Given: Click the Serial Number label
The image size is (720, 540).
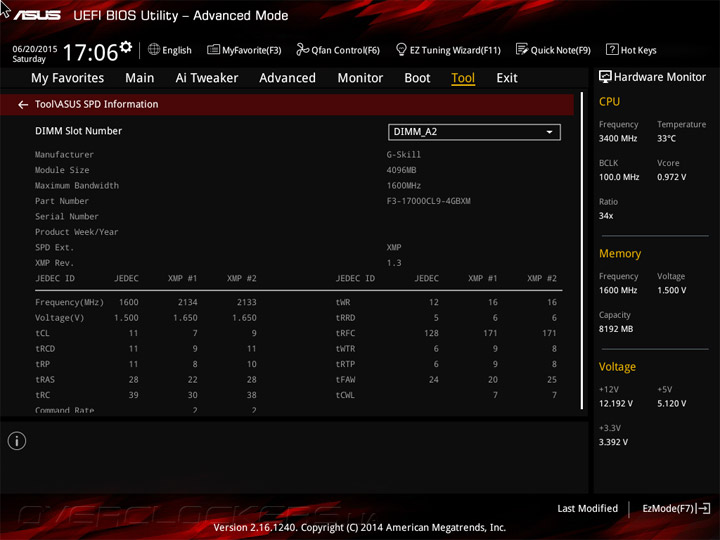Looking at the screenshot, I should (67, 216).
